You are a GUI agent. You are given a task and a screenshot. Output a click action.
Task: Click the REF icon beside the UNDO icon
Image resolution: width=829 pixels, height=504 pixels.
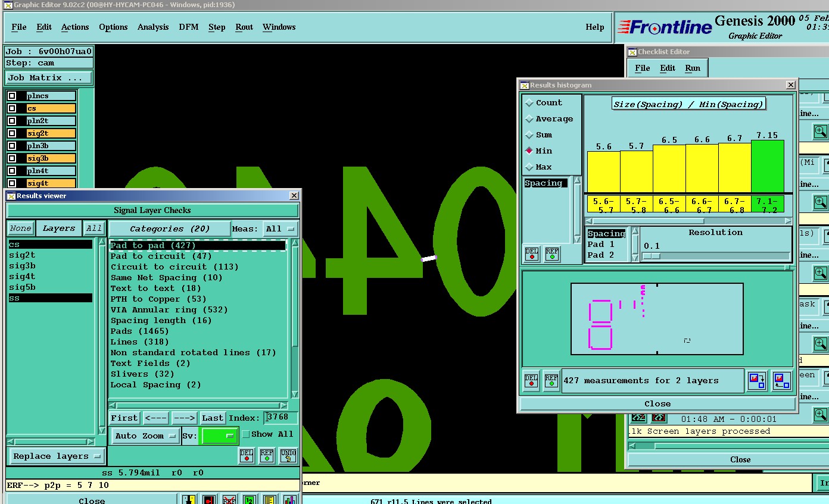tap(267, 456)
